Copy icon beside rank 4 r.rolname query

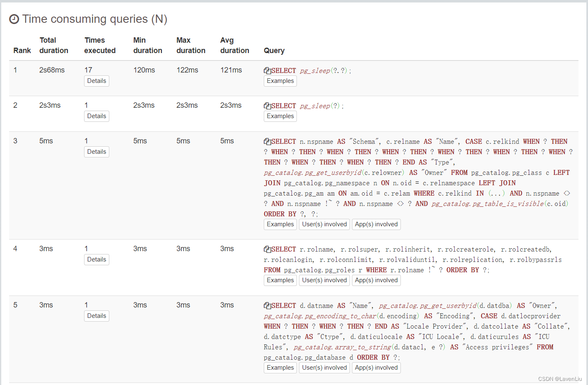click(x=267, y=249)
